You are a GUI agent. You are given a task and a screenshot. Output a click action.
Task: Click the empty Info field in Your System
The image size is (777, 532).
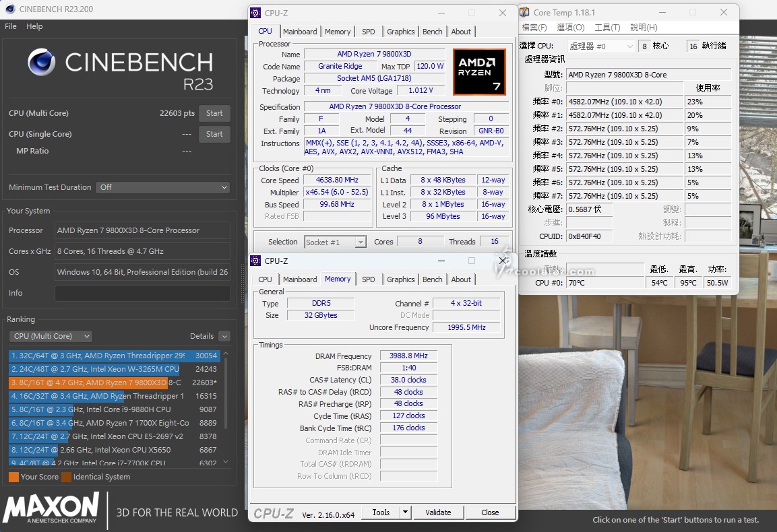[x=142, y=293]
